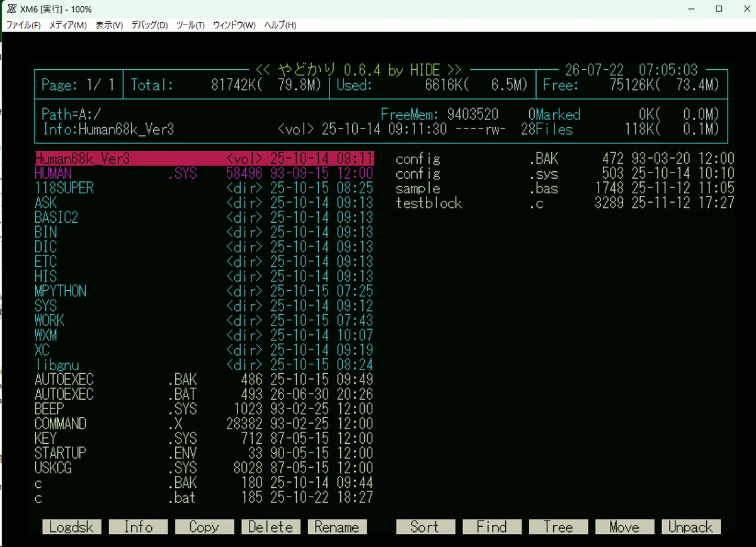Select the ETC directory
The width and height of the screenshot is (756, 547).
pyautogui.click(x=204, y=261)
